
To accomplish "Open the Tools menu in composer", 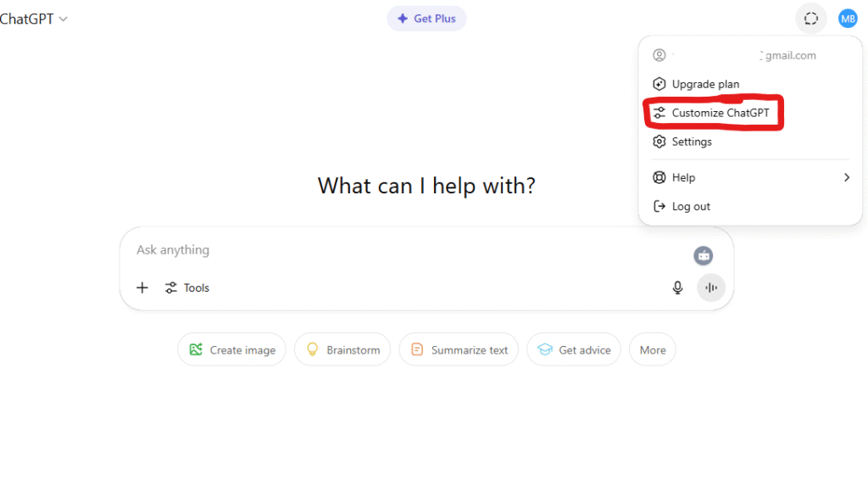I will coord(187,288).
